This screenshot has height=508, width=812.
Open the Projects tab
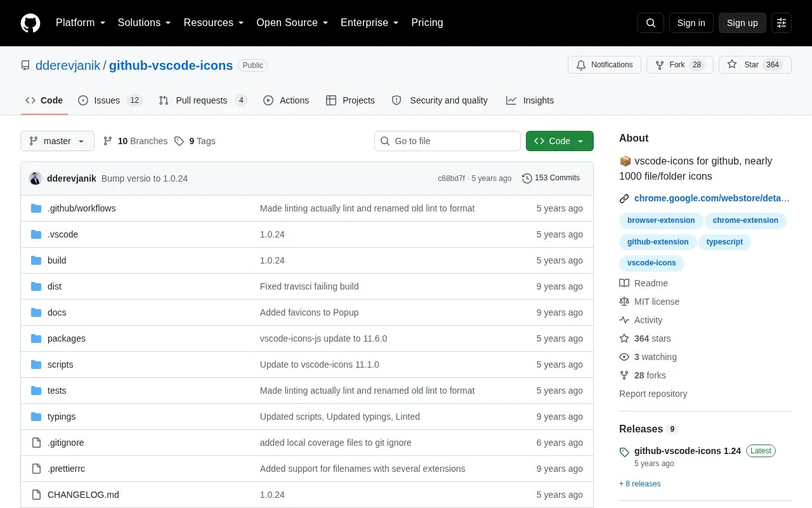[350, 100]
